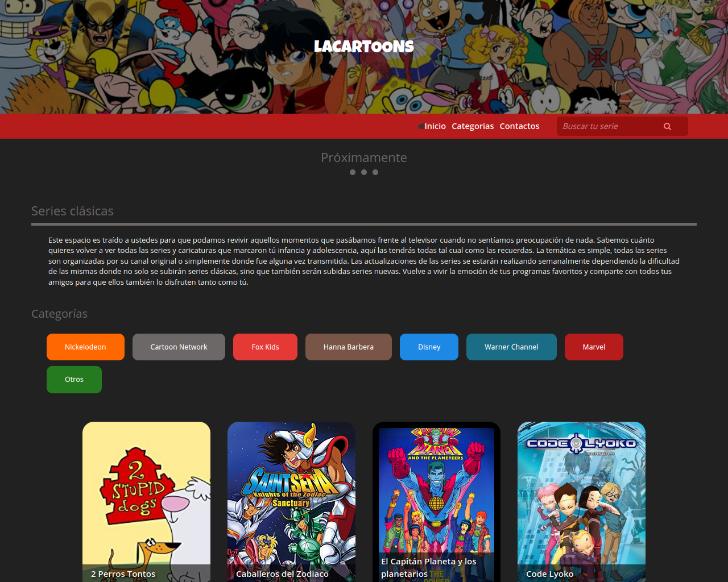Click the LACARTOONS site logo

(364, 46)
